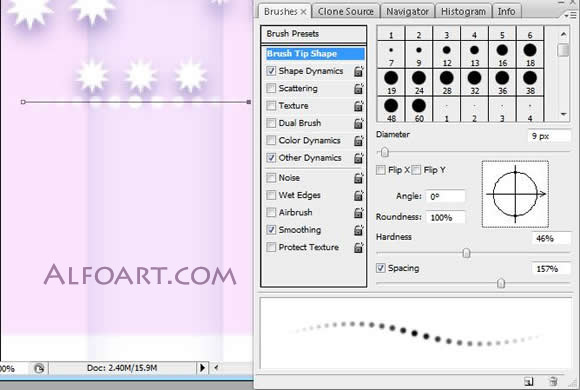The width and height of the screenshot is (580, 390).
Task: Switch to the Info tab
Action: tap(506, 12)
